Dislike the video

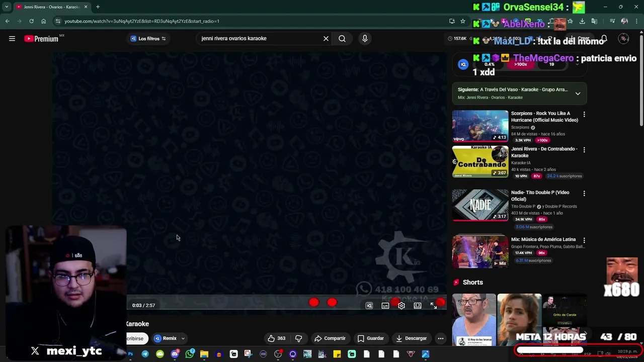click(x=298, y=338)
